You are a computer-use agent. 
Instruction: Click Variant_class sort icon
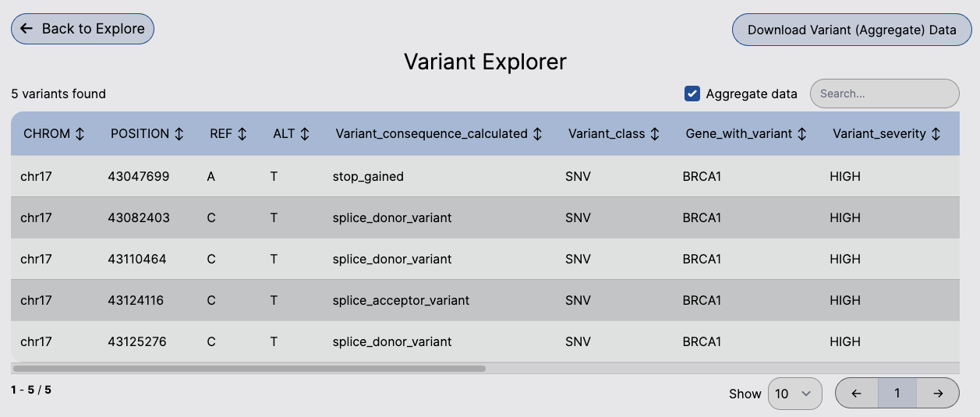(x=655, y=134)
